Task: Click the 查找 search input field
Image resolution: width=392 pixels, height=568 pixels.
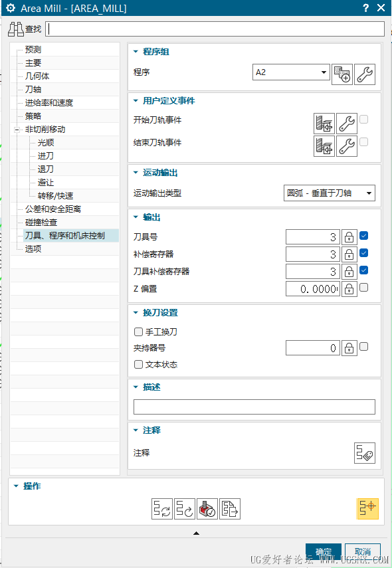Action: [215, 29]
